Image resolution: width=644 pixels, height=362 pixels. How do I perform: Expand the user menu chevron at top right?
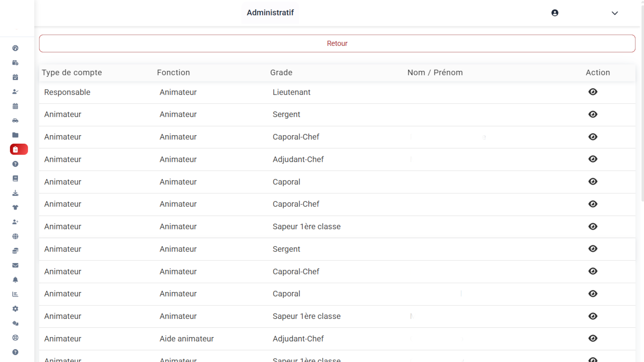pos(614,13)
